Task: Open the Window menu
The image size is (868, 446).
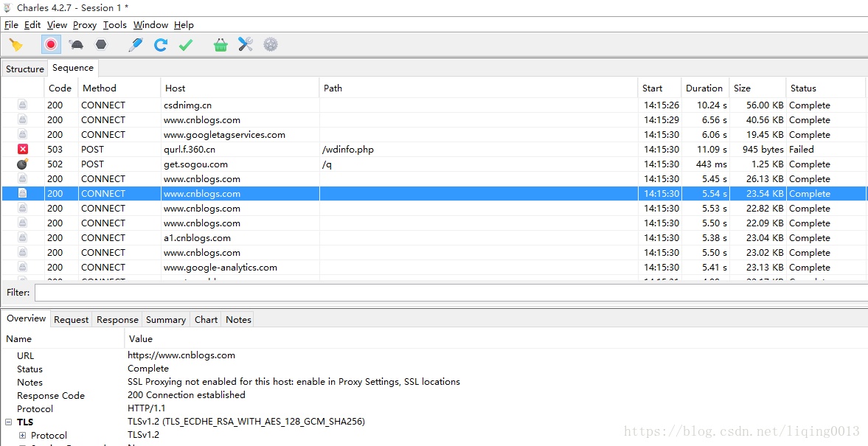Action: pos(150,25)
